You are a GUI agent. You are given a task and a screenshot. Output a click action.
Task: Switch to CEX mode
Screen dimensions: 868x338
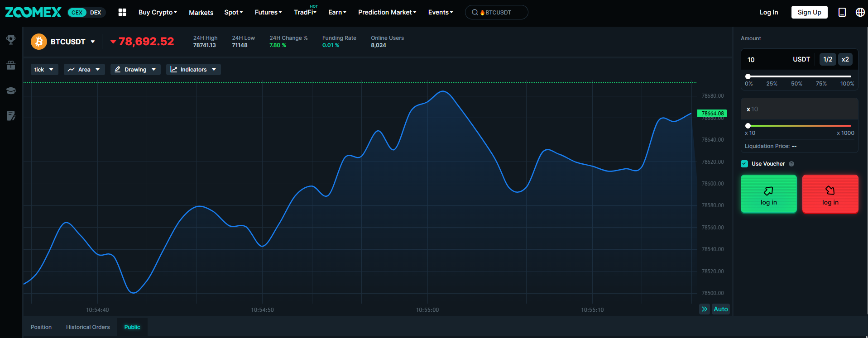click(x=77, y=12)
